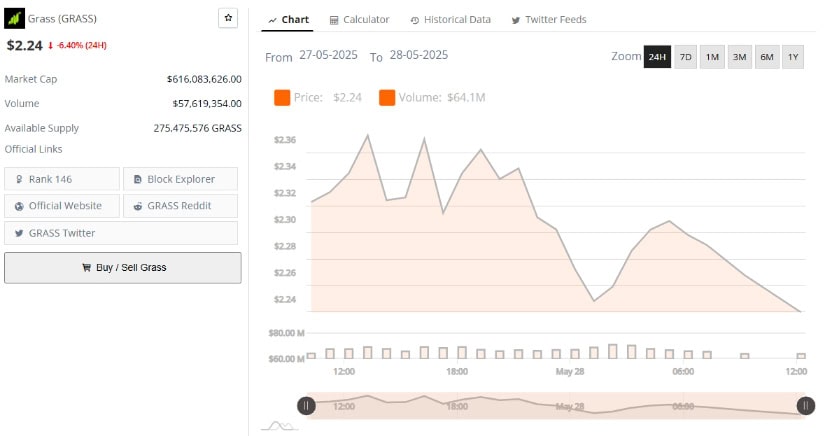
Task: Toggle the Price series legend swatch
Action: pos(282,98)
